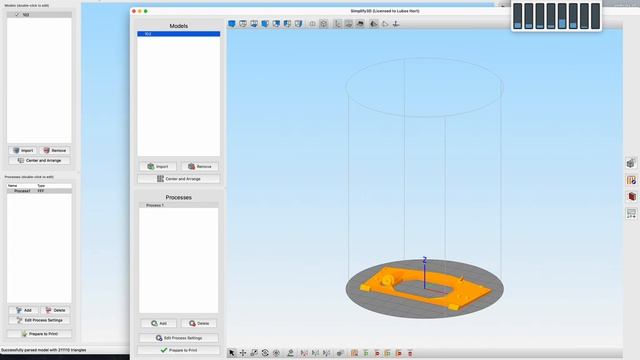This screenshot has width=640, height=360.
Task: Select the four-arrow move tool
Action: click(243, 353)
